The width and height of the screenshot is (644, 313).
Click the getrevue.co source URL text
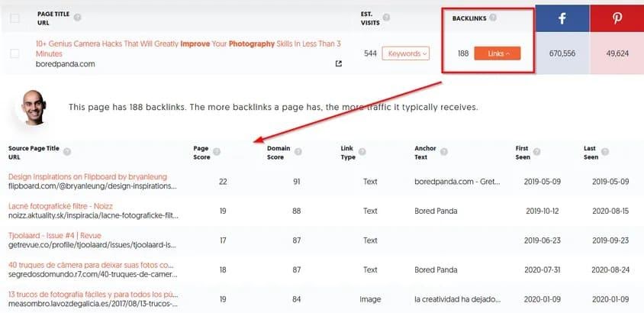(x=92, y=245)
